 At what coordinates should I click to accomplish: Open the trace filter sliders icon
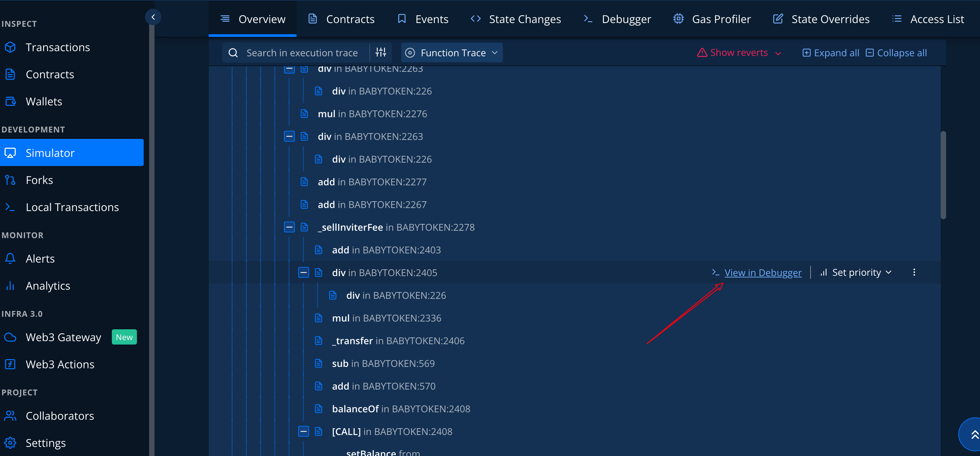click(x=381, y=53)
